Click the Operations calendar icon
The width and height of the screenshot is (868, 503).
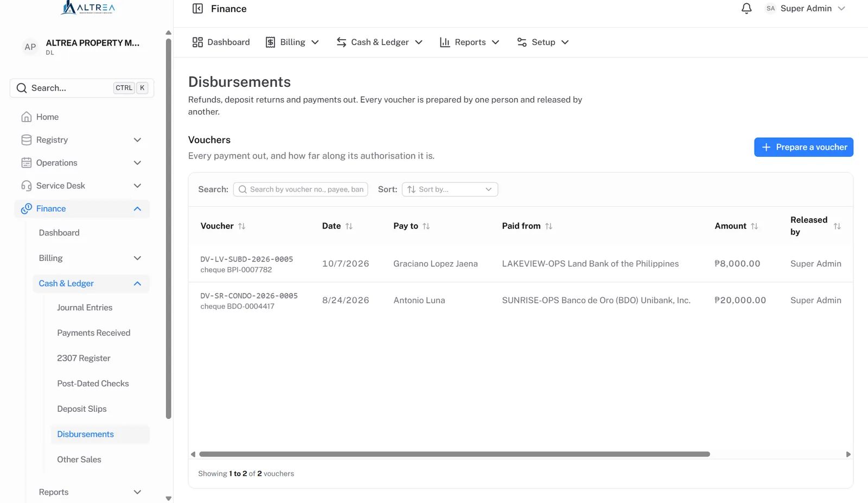click(x=26, y=163)
